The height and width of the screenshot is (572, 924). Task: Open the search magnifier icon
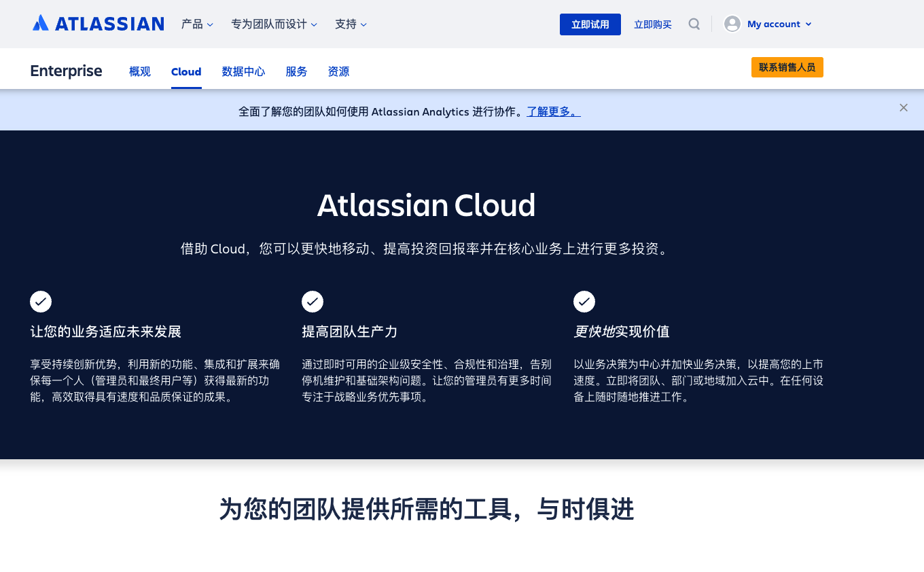(694, 24)
